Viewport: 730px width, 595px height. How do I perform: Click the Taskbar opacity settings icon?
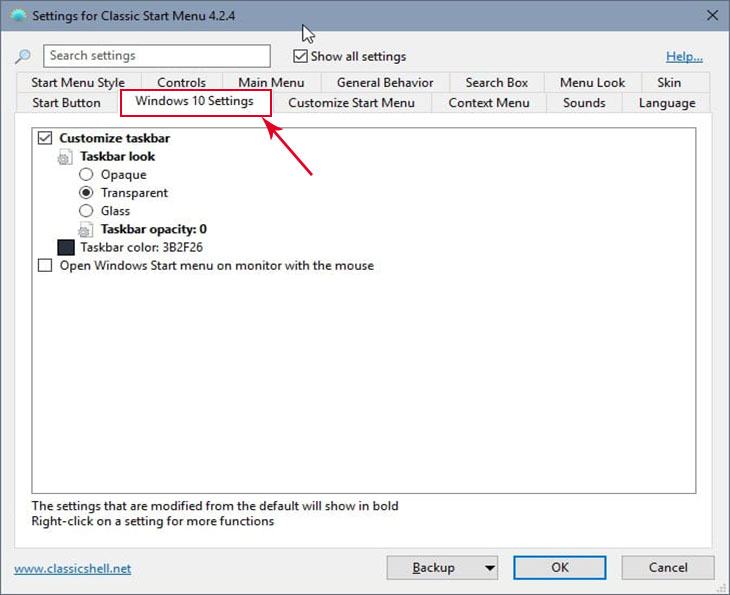(85, 230)
